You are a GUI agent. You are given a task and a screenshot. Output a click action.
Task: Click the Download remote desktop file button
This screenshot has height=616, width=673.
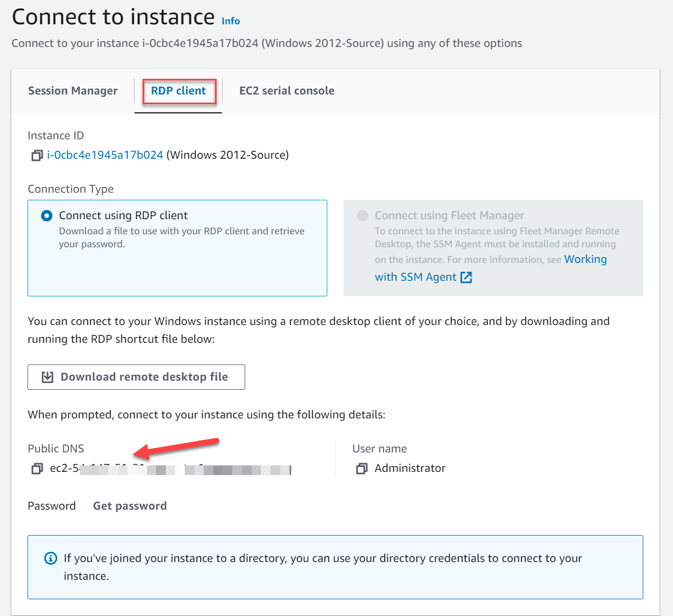(136, 377)
